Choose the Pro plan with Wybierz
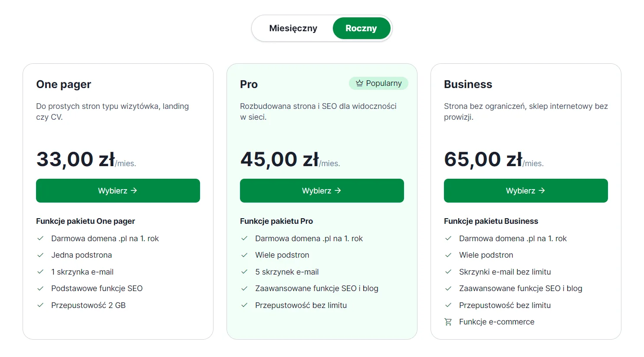This screenshot has height=357, width=644. (x=322, y=190)
